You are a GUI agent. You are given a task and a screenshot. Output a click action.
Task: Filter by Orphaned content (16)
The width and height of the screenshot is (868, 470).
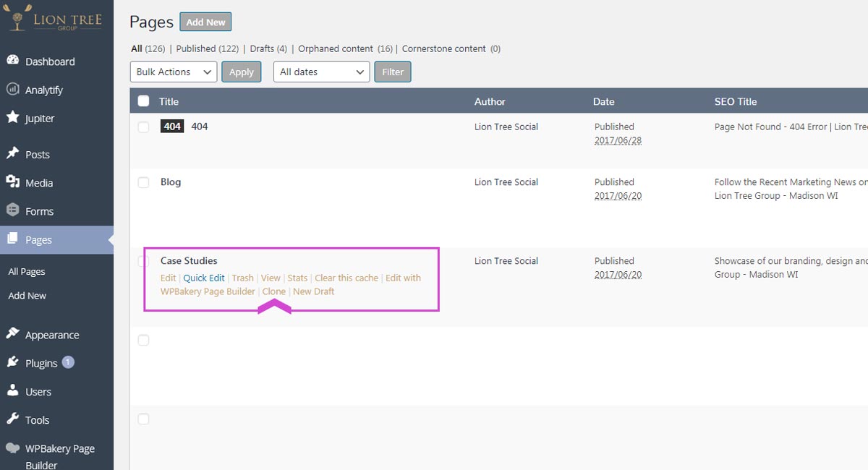pyautogui.click(x=346, y=48)
